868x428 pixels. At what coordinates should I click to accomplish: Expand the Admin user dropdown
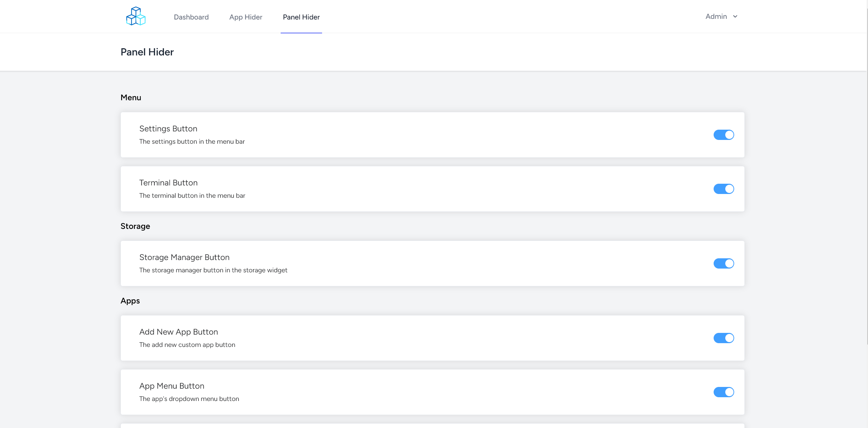tap(716, 16)
